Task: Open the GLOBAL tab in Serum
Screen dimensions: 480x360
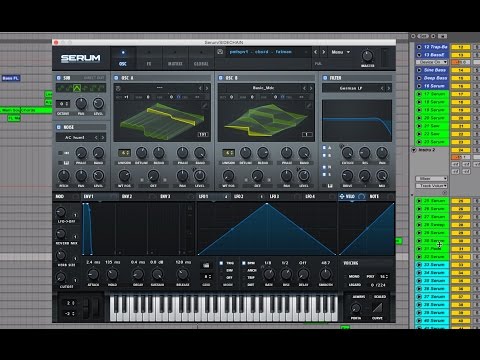Action: [x=201, y=58]
